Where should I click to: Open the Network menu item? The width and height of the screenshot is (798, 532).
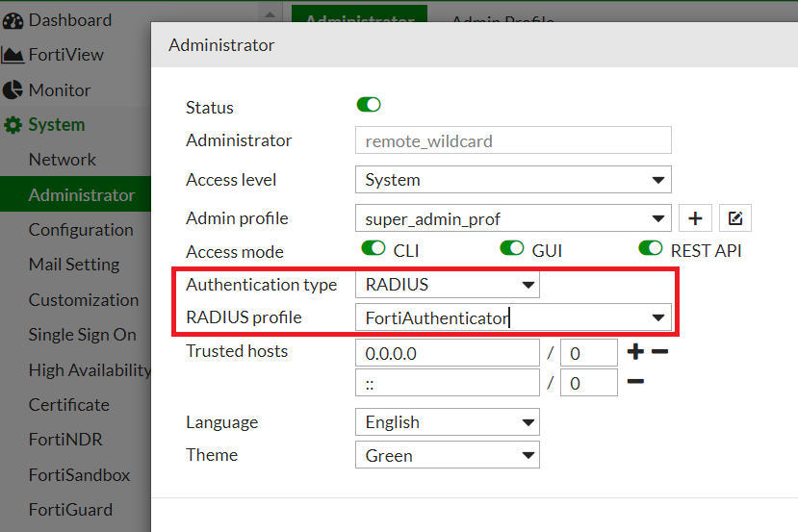63,160
